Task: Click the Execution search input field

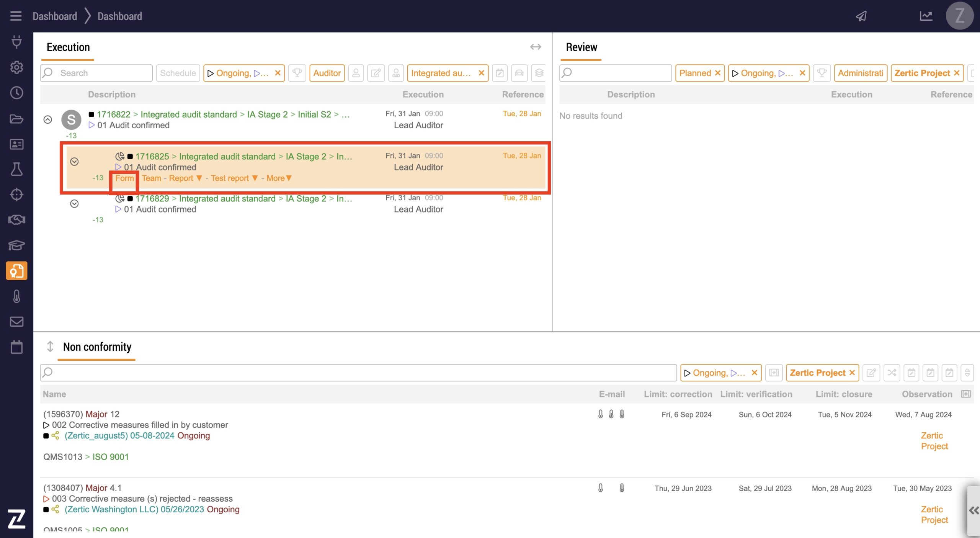Action: pos(103,73)
